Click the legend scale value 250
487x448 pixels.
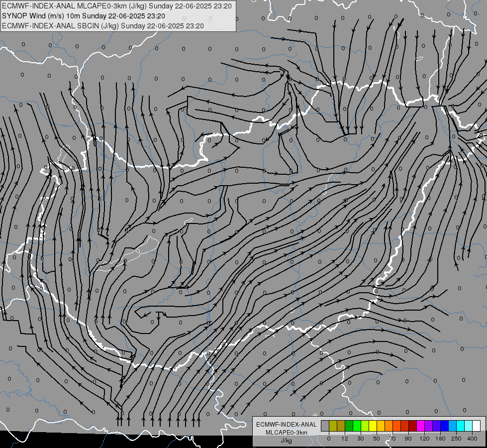pyautogui.click(x=456, y=439)
